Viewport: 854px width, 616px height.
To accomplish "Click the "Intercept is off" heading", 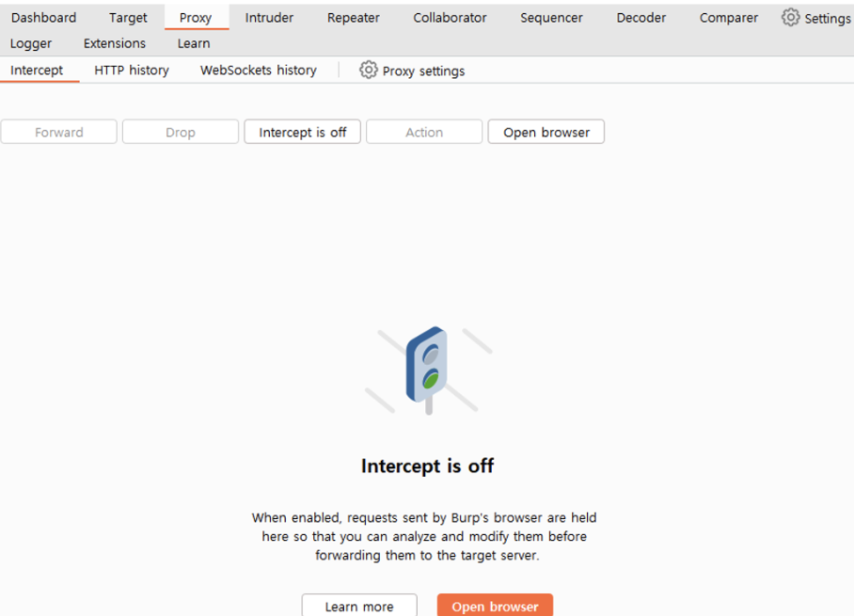I will (x=428, y=466).
